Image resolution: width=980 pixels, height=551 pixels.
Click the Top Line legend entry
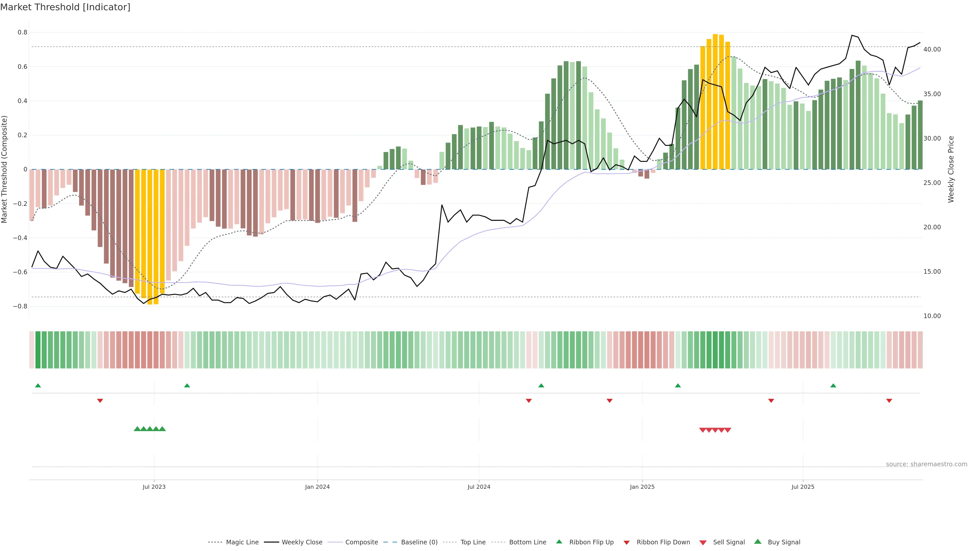(473, 542)
